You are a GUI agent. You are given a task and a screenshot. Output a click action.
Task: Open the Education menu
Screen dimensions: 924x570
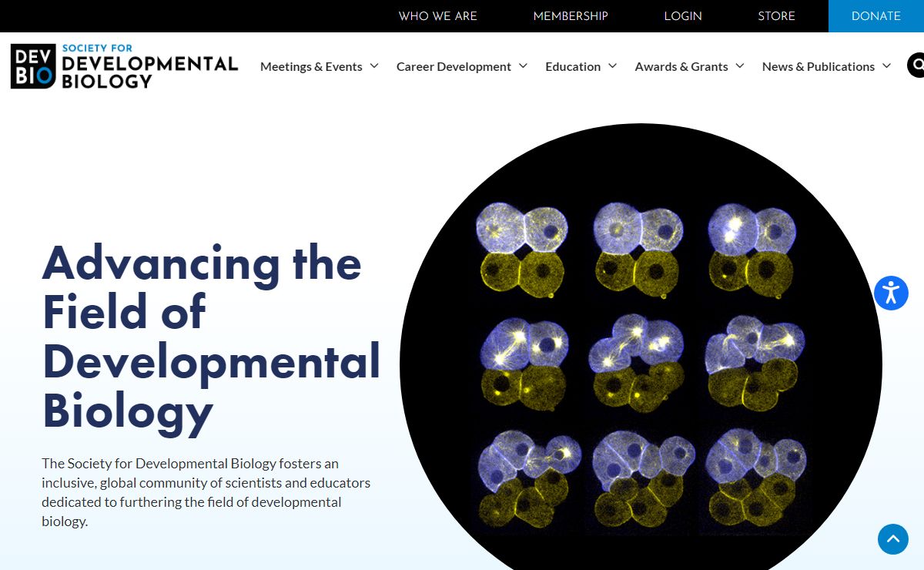pos(573,67)
